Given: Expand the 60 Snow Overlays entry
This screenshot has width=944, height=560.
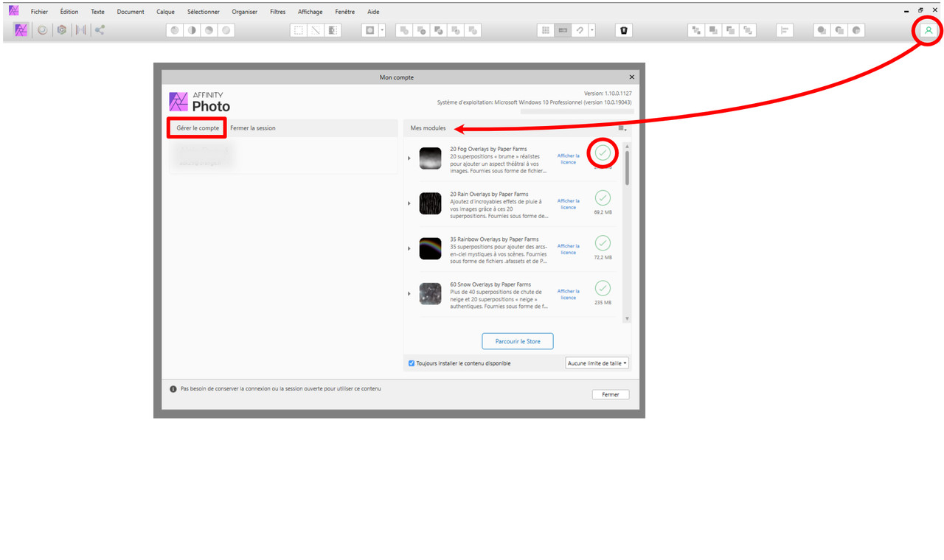Looking at the screenshot, I should pyautogui.click(x=409, y=293).
